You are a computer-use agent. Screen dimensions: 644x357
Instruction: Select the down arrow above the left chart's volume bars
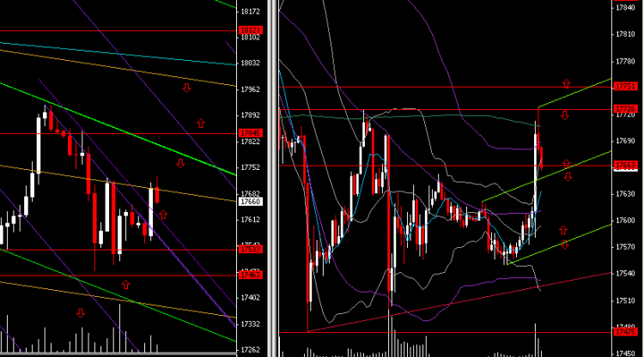click(x=81, y=313)
